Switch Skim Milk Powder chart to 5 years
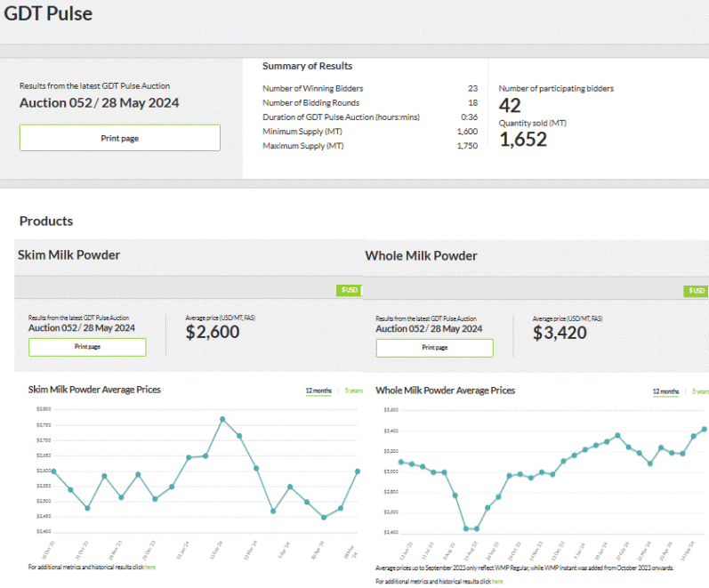This screenshot has height=588, width=709. 353,391
